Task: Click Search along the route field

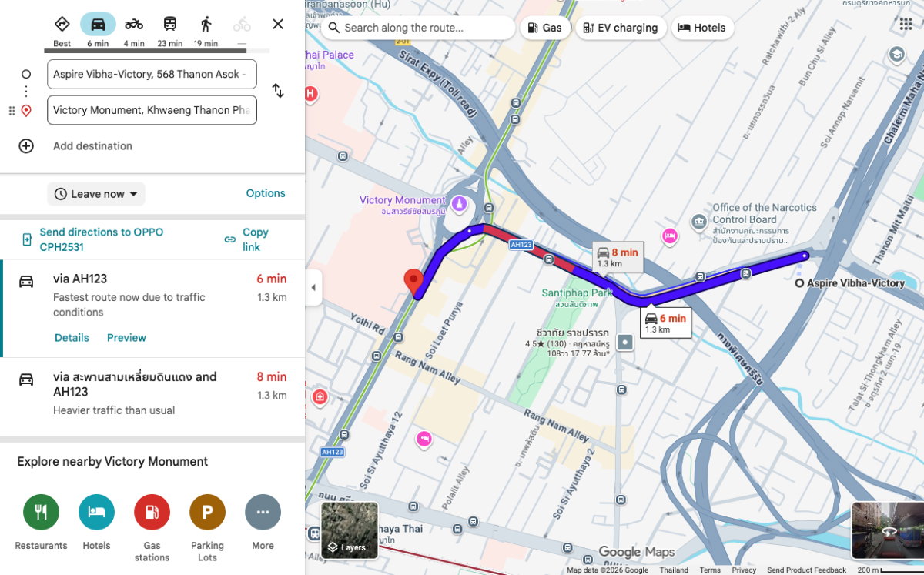Action: (418, 28)
